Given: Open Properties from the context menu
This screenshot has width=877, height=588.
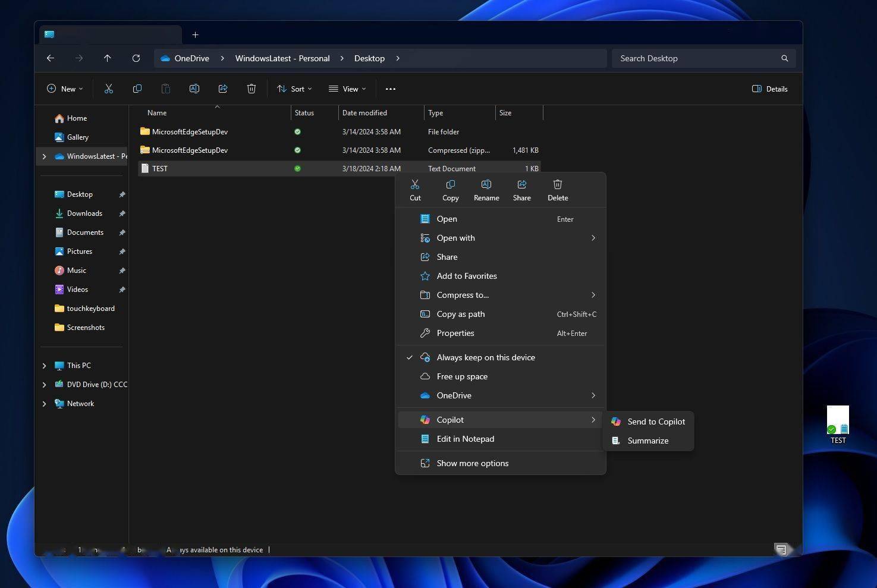Looking at the screenshot, I should 501,333.
